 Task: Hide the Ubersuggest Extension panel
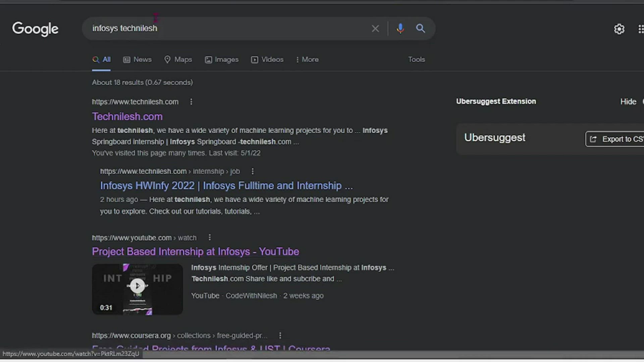coord(628,102)
